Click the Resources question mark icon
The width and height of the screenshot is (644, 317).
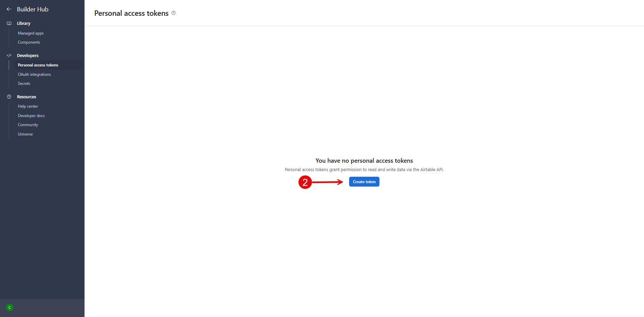(9, 97)
